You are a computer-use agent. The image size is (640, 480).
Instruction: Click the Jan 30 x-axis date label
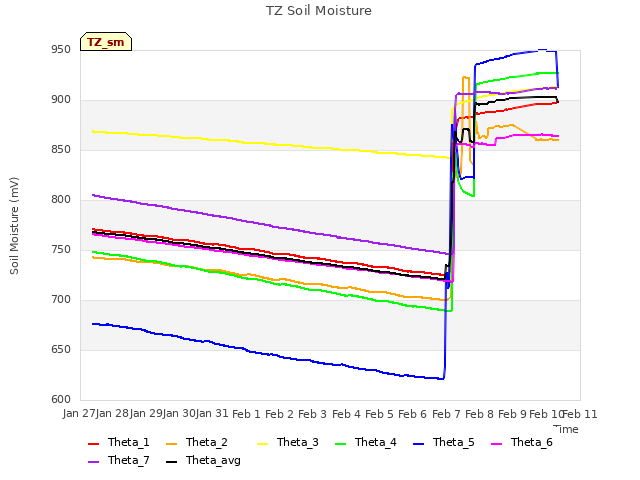coord(179,414)
